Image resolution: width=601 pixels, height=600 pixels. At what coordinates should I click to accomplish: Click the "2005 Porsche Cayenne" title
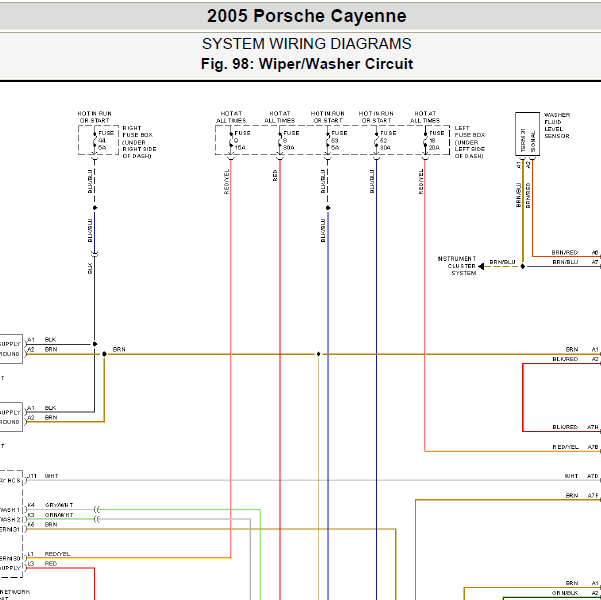click(307, 16)
